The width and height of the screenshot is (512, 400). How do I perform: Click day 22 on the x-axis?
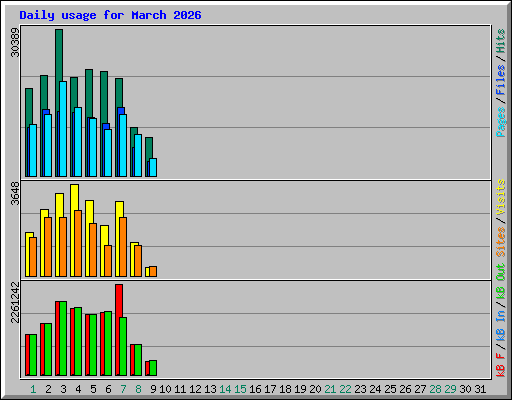click(x=345, y=389)
